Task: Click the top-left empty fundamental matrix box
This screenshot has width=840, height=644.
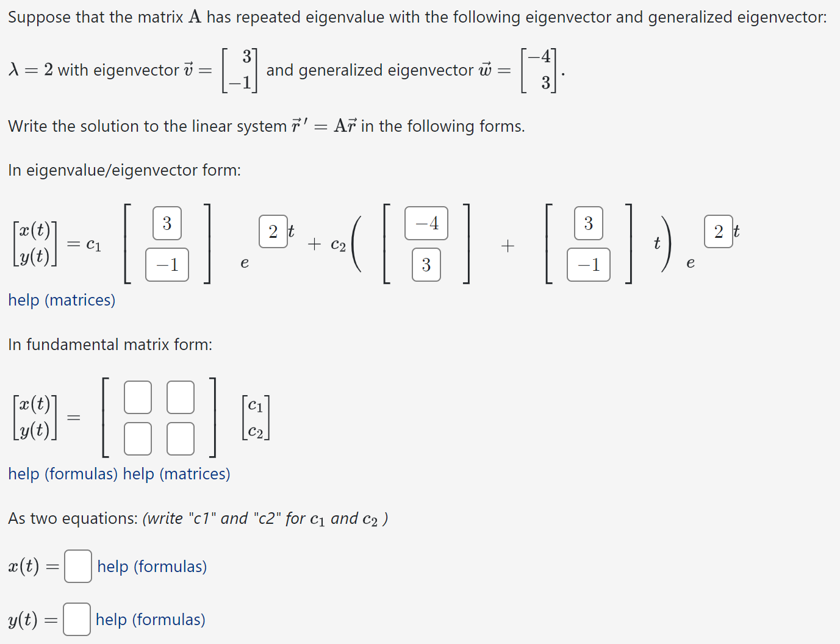Action: [x=137, y=397]
